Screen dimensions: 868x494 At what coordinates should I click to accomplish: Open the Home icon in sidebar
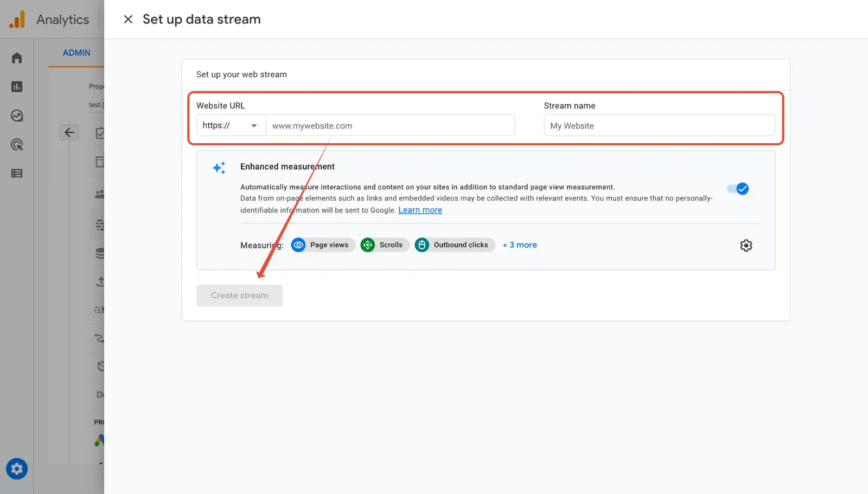[17, 58]
